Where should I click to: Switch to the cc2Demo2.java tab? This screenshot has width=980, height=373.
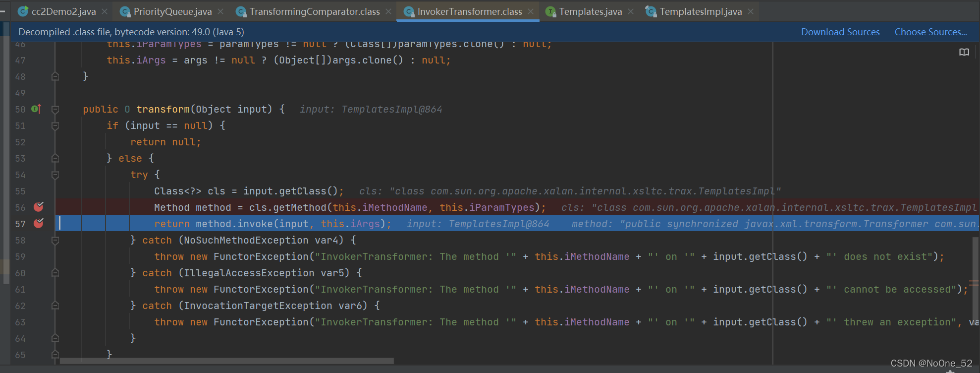(x=63, y=11)
